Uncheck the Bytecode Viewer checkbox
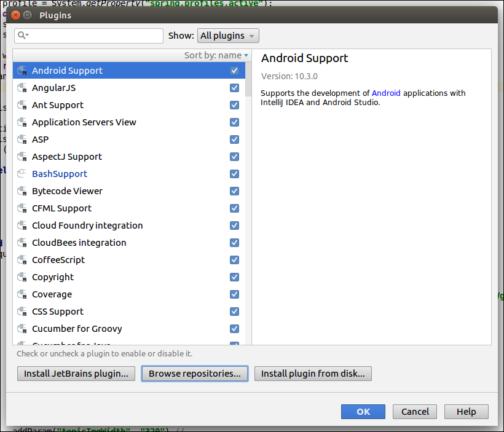Image resolution: width=504 pixels, height=432 pixels. 234,191
